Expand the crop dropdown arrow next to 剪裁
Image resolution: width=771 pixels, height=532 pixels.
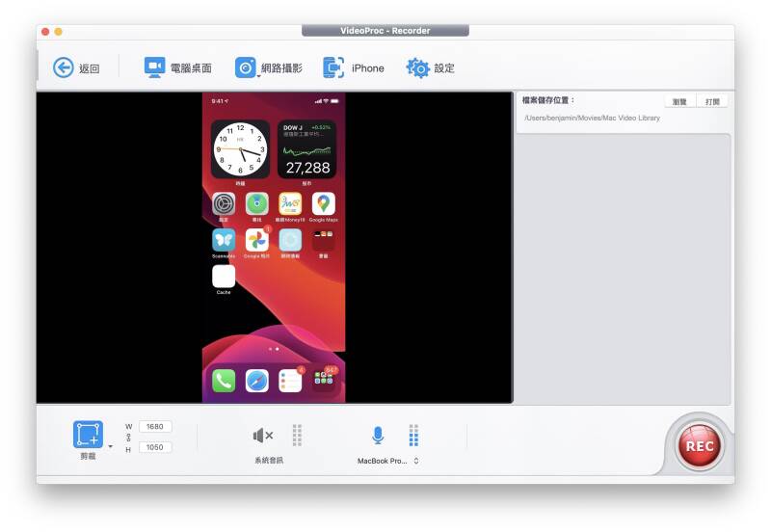point(110,446)
